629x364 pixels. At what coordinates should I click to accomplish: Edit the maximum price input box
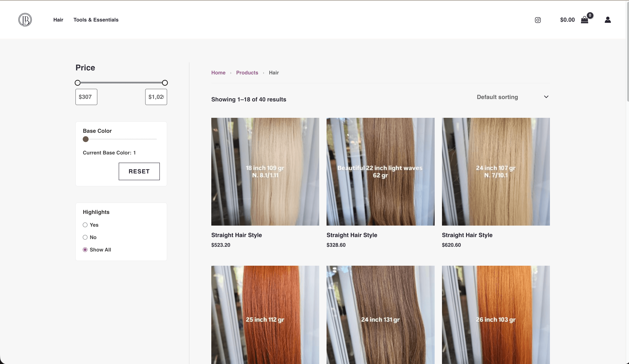(x=156, y=97)
